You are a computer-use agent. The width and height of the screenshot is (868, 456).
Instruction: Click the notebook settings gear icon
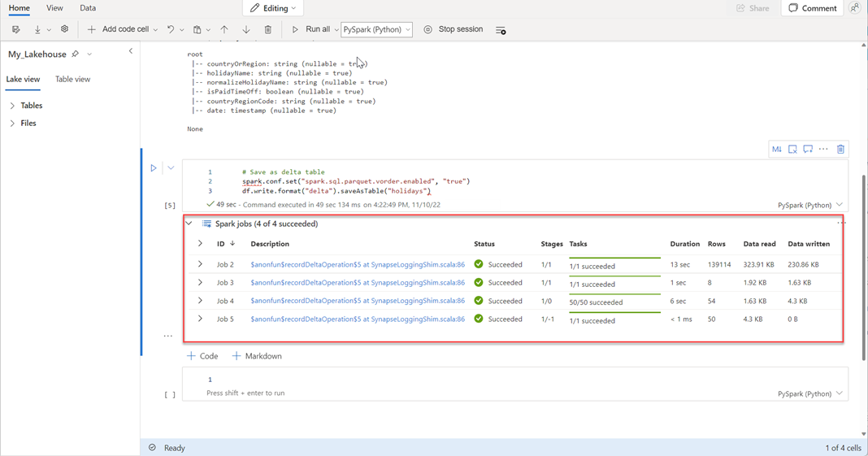tap(64, 29)
